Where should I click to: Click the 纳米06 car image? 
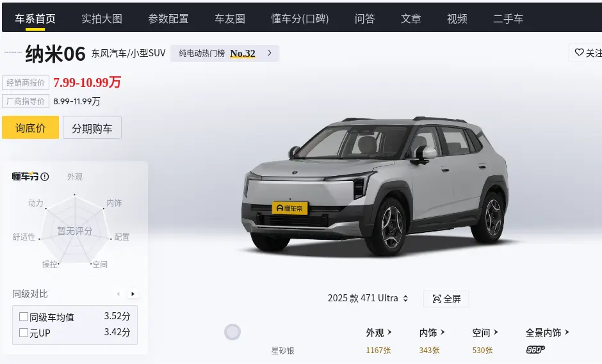click(x=375, y=187)
